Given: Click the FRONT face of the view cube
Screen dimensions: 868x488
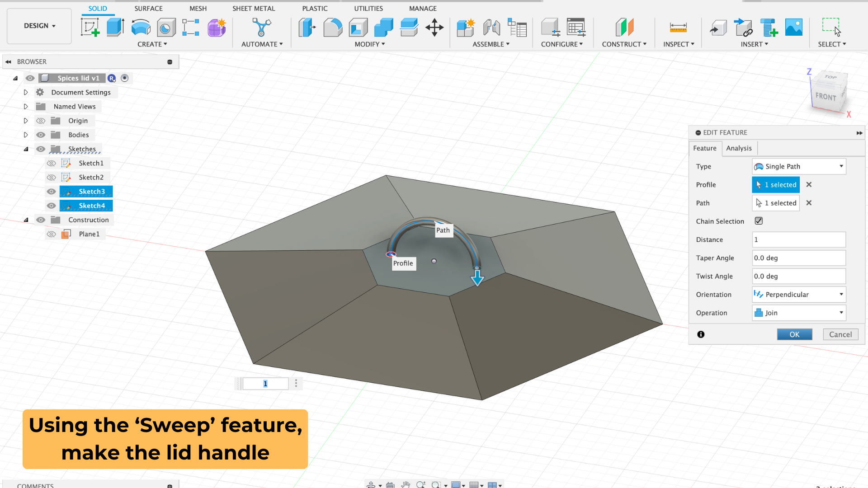Looking at the screenshot, I should point(826,97).
